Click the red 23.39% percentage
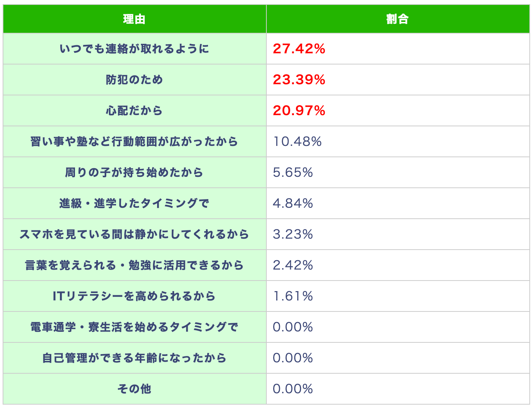Viewport: 532px width, 408px height. [299, 80]
